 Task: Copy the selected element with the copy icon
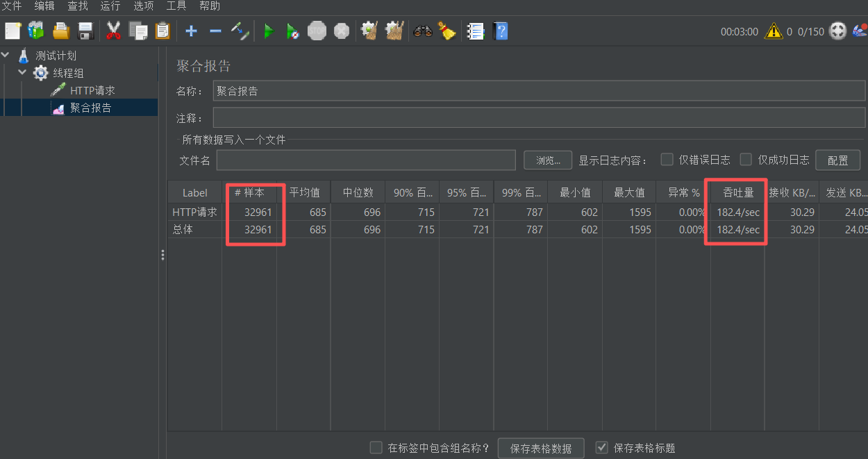pos(137,31)
